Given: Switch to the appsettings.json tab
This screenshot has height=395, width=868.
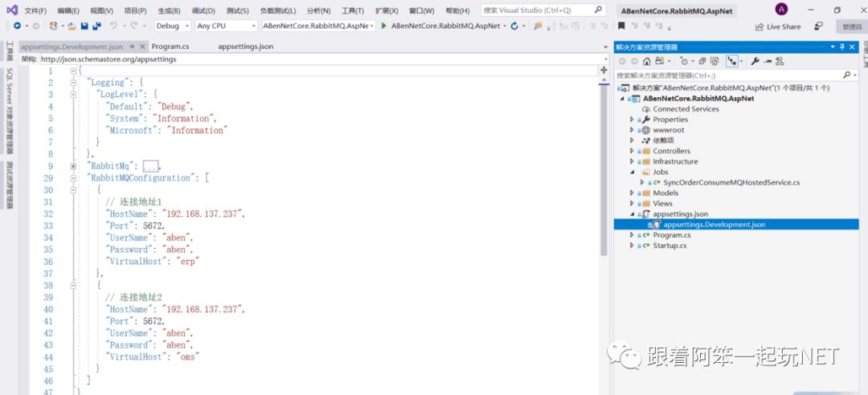Looking at the screenshot, I should (245, 47).
